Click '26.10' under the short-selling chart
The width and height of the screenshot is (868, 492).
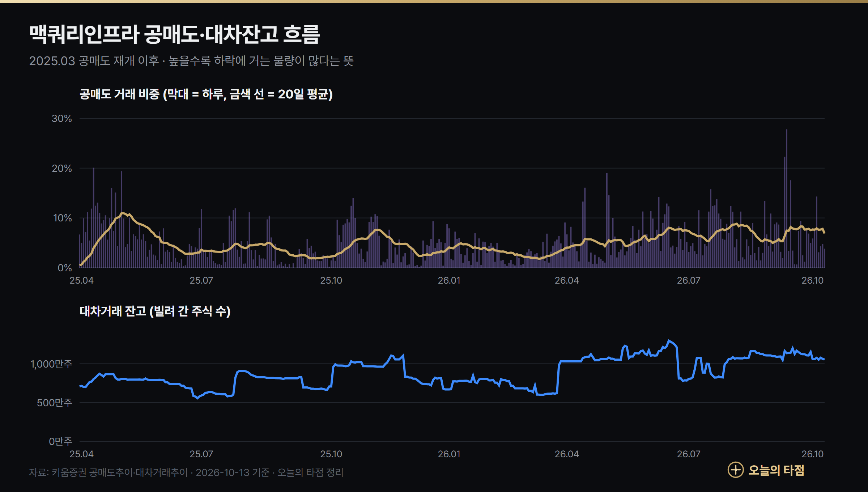pos(812,280)
